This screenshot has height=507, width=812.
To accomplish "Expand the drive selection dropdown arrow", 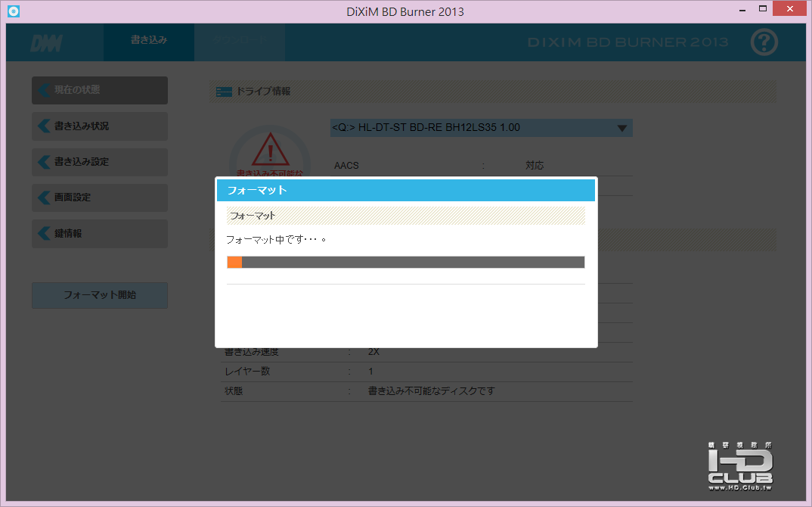I will (622, 128).
